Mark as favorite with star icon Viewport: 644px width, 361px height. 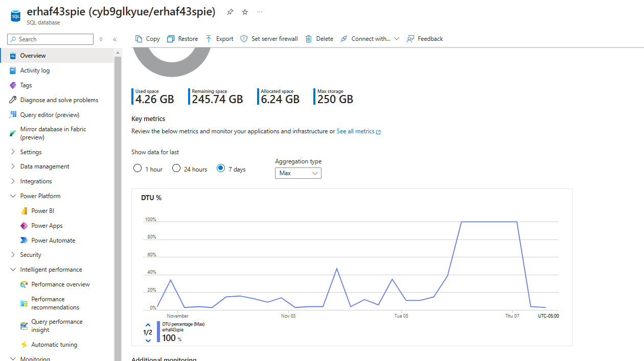click(245, 12)
